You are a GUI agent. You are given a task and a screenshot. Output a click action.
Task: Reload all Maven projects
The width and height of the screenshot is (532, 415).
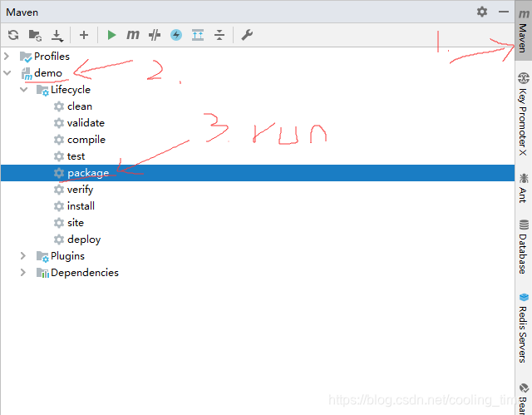point(13,35)
